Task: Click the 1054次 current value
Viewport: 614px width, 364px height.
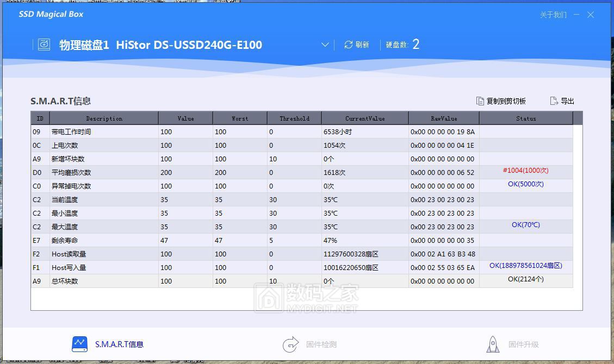Action: point(334,146)
